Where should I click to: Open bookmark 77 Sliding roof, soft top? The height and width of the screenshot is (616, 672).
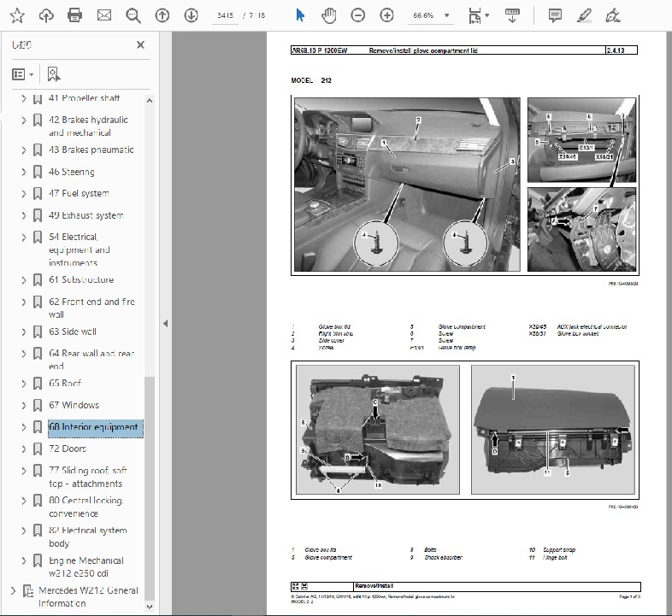coord(88,477)
